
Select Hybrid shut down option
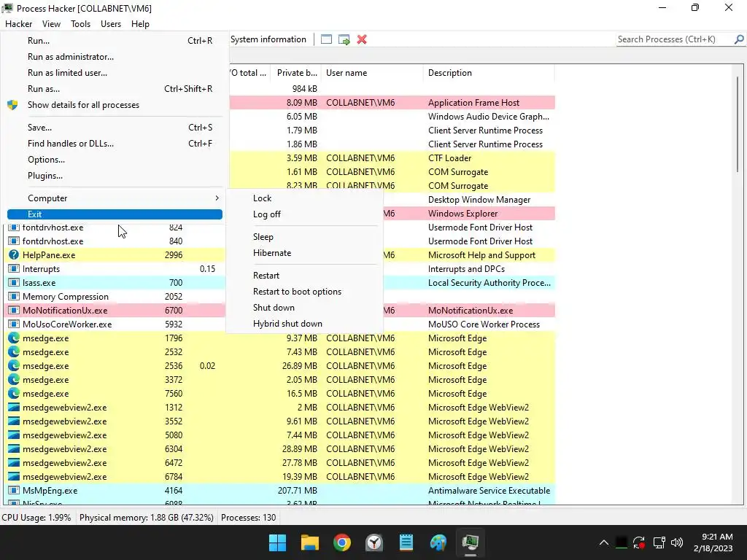click(x=304, y=324)
